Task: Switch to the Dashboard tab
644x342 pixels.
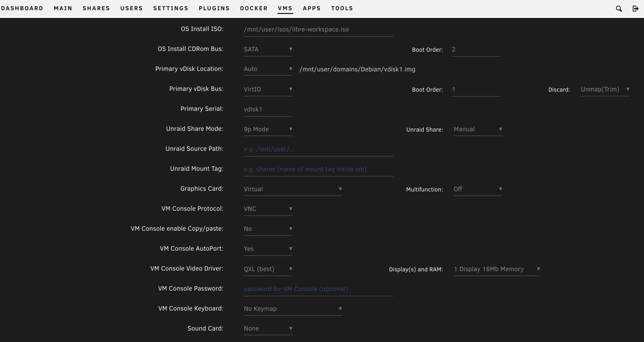Action: [22, 8]
